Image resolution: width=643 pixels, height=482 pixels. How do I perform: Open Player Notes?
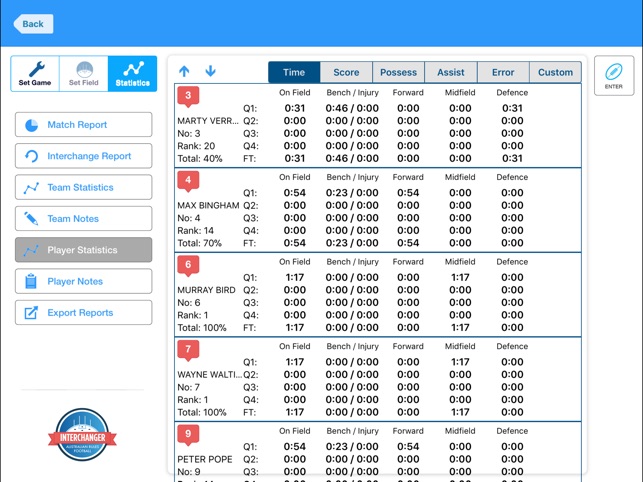84,281
